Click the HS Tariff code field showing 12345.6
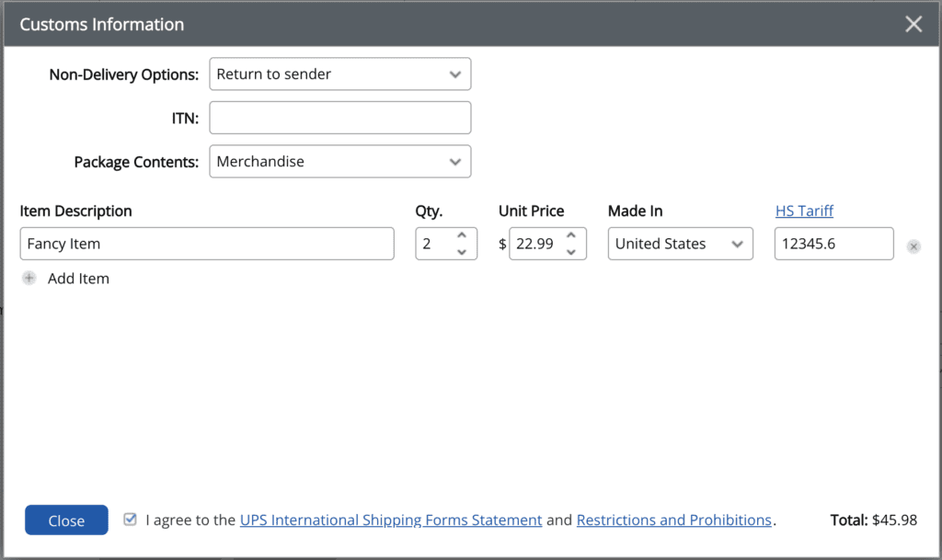The image size is (942, 560). [x=833, y=243]
